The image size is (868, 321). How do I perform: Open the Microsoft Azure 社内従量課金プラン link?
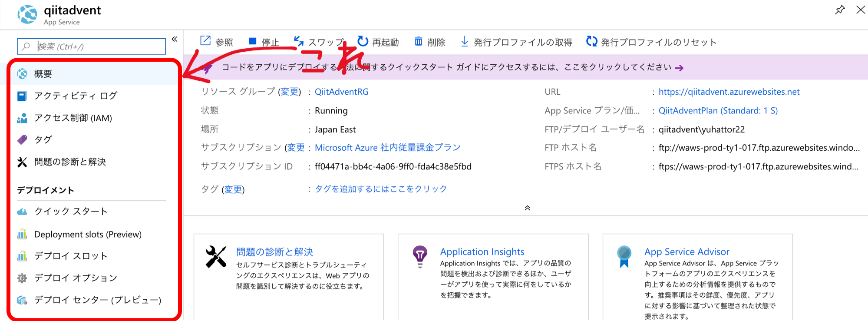pyautogui.click(x=388, y=148)
